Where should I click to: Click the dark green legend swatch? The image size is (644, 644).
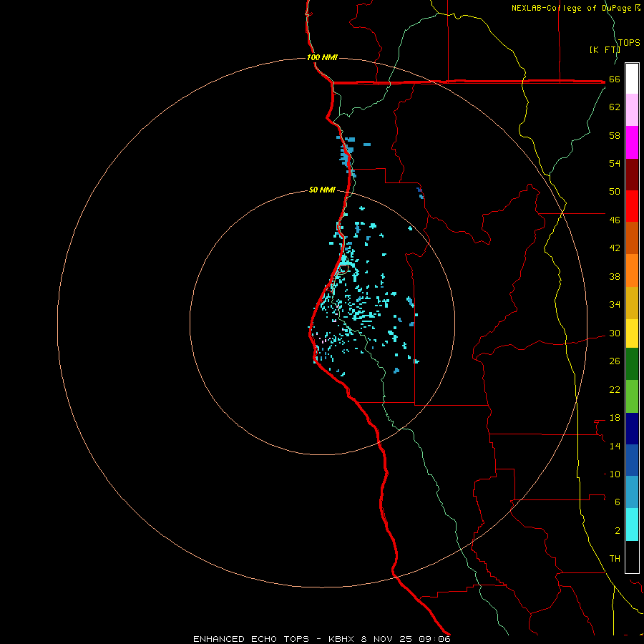(x=632, y=364)
